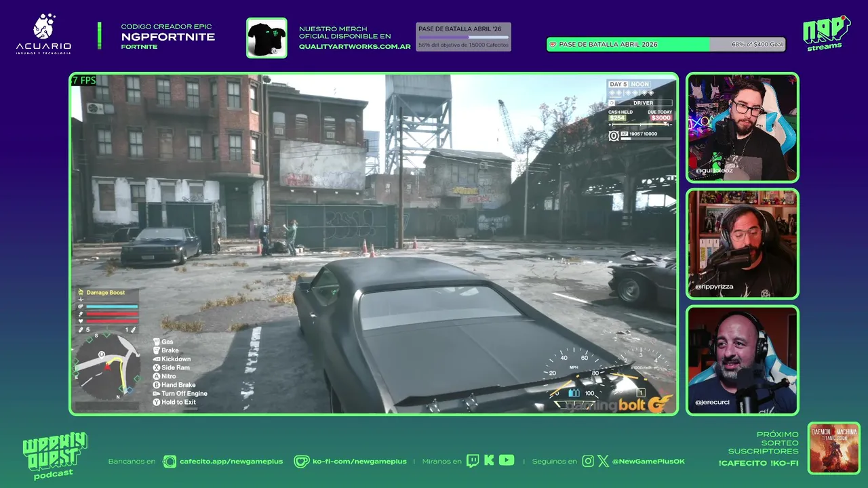This screenshot has width=868, height=488.
Task: Click the $3000 due today value
Action: tap(661, 118)
